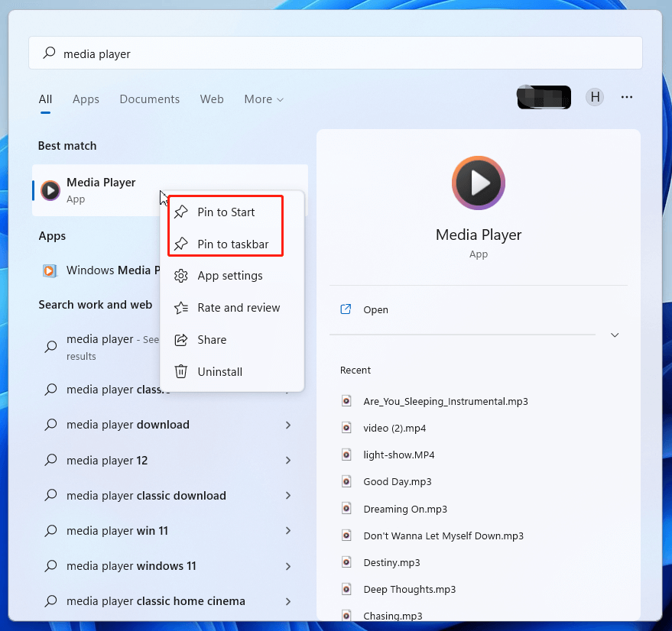
Task: Click the gear icon beside App settings
Action: point(181,276)
